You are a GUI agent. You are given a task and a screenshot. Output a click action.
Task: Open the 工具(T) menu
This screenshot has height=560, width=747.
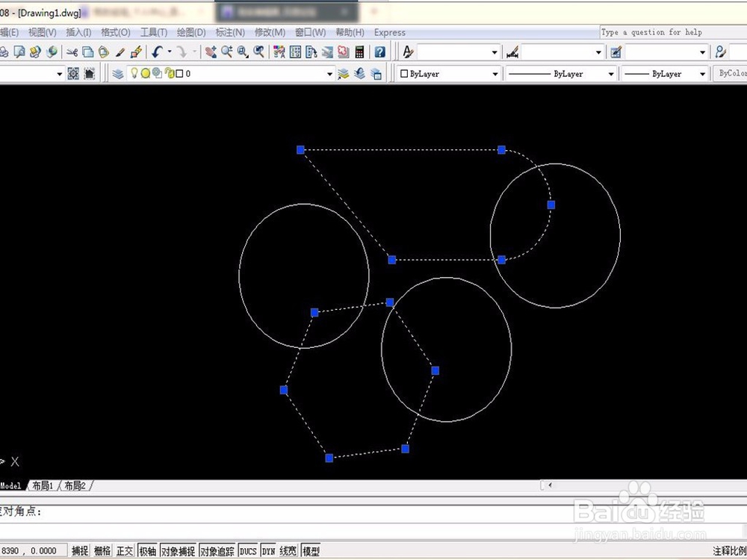[153, 32]
